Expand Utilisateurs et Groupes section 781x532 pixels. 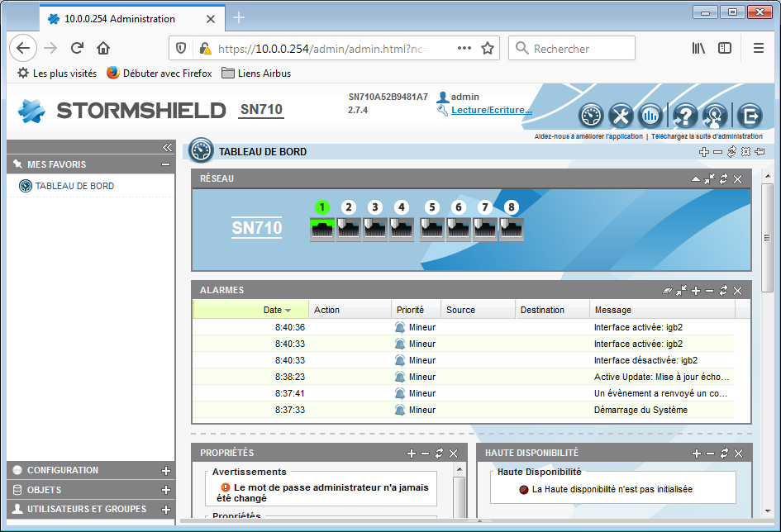(x=165, y=510)
